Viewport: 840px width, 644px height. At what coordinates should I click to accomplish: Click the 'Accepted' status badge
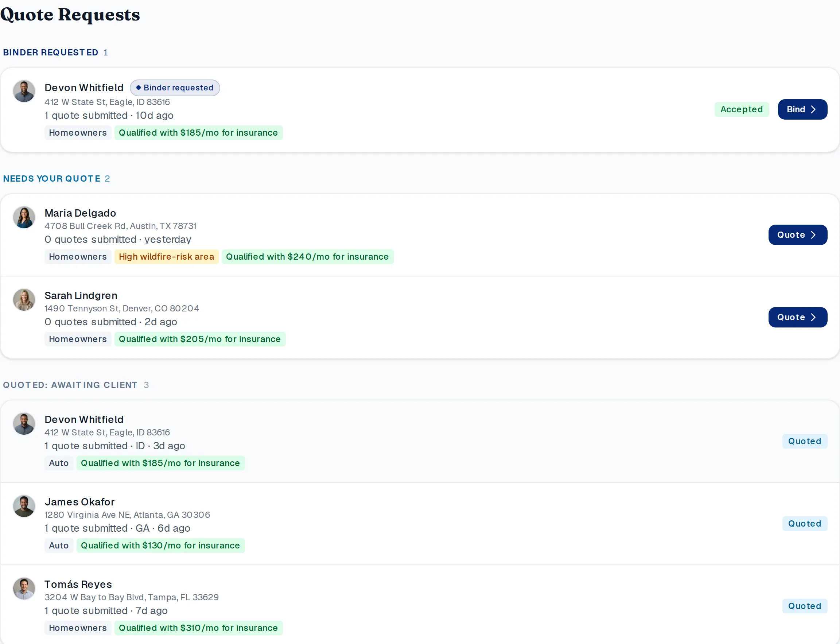click(x=741, y=109)
